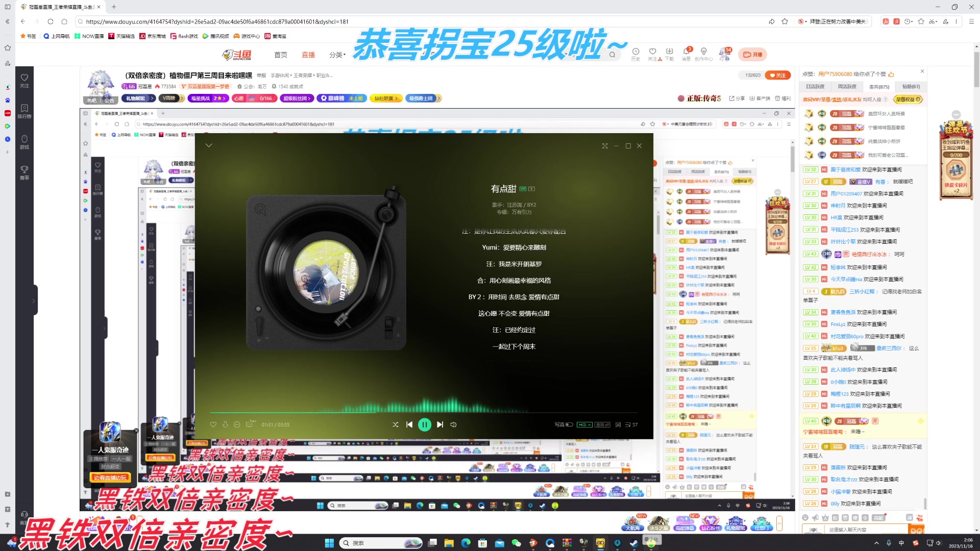The height and width of the screenshot is (551, 980).
Task: Open Douyu 关注 following heart icon in header
Action: [x=653, y=54]
